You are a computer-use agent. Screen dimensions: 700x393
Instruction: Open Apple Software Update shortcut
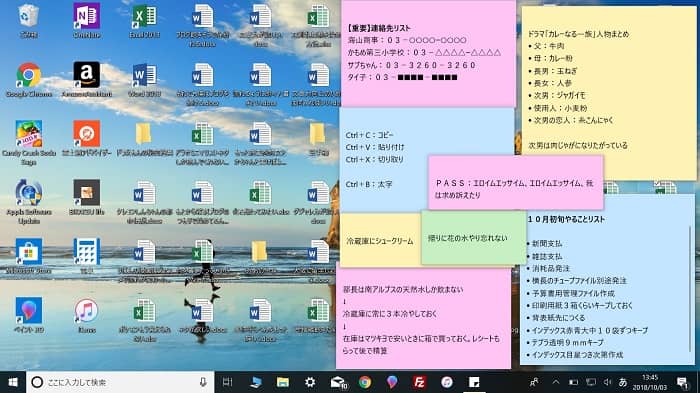[x=29, y=201]
